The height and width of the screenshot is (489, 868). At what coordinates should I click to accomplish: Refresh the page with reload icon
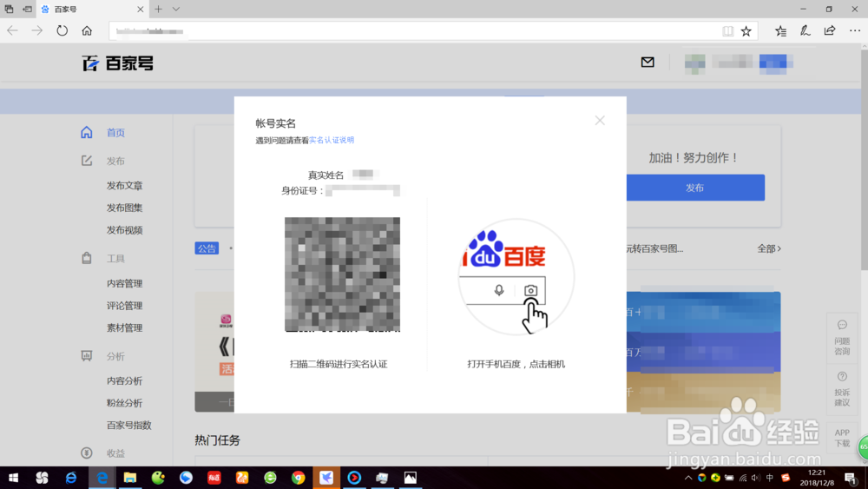pos(62,31)
